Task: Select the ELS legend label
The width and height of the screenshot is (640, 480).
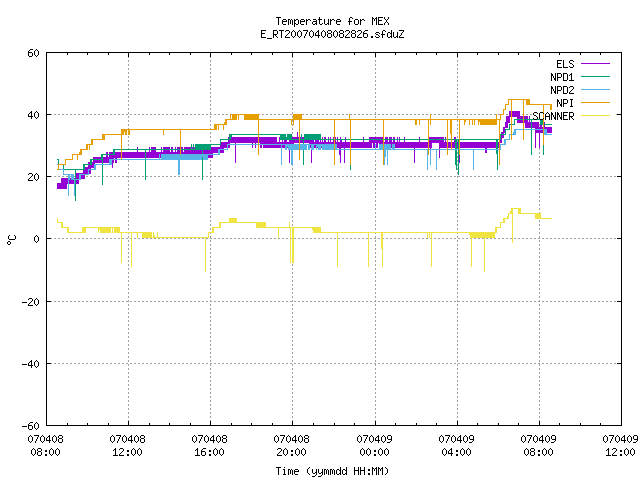Action: pyautogui.click(x=565, y=64)
